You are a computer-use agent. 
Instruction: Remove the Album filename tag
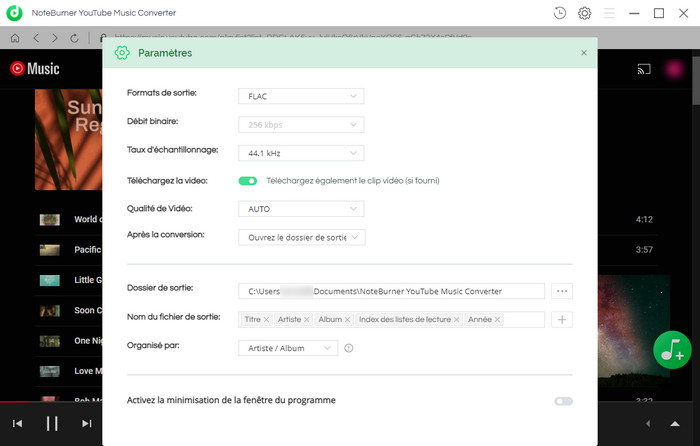pos(347,320)
